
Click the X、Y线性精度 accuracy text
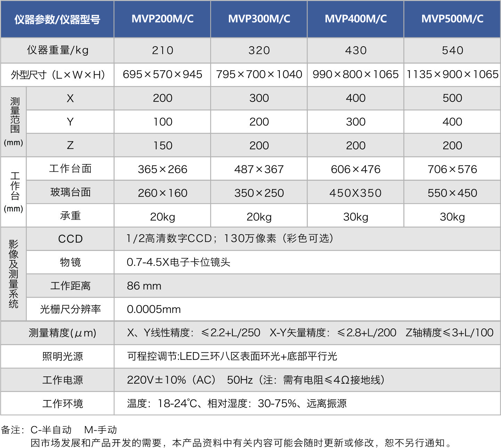pos(194,333)
